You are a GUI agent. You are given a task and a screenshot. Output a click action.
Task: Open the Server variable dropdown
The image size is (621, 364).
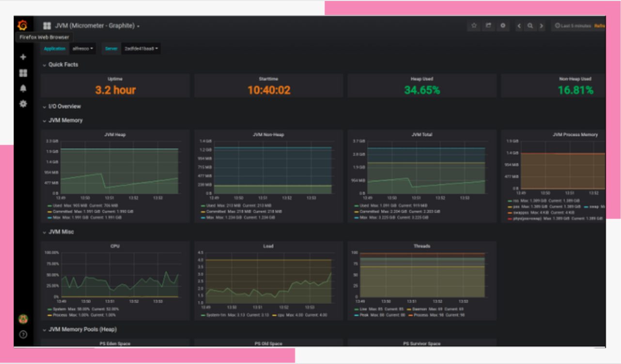141,48
